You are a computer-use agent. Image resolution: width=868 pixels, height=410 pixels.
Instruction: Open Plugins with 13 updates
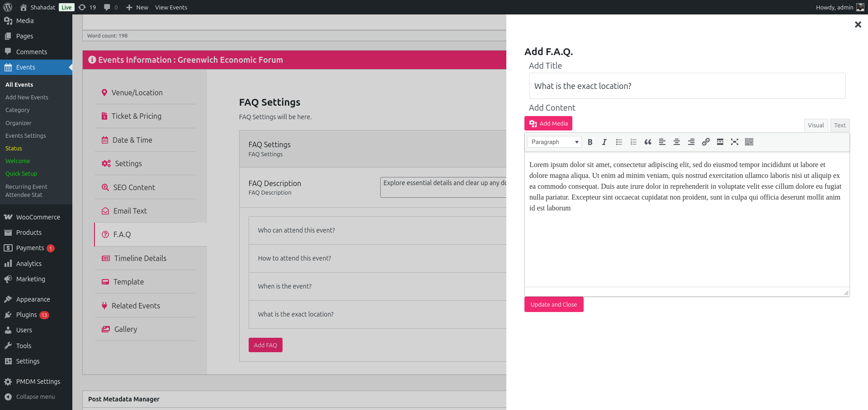pyautogui.click(x=36, y=315)
